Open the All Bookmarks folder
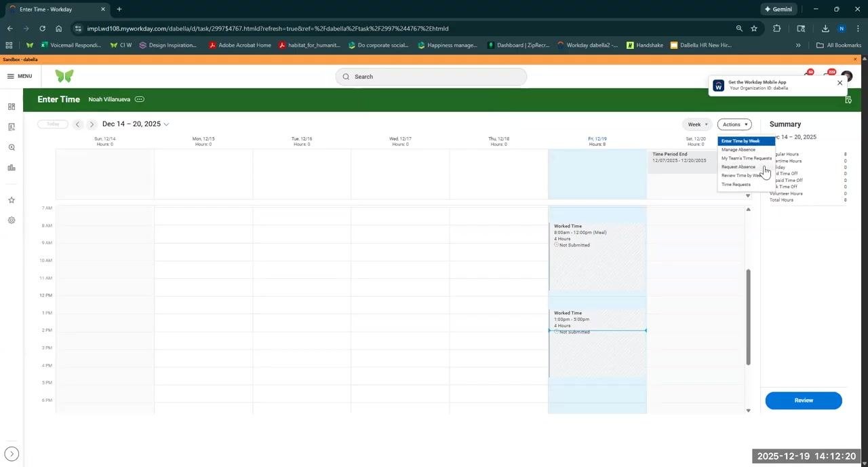This screenshot has height=467, width=868. pyautogui.click(x=839, y=45)
